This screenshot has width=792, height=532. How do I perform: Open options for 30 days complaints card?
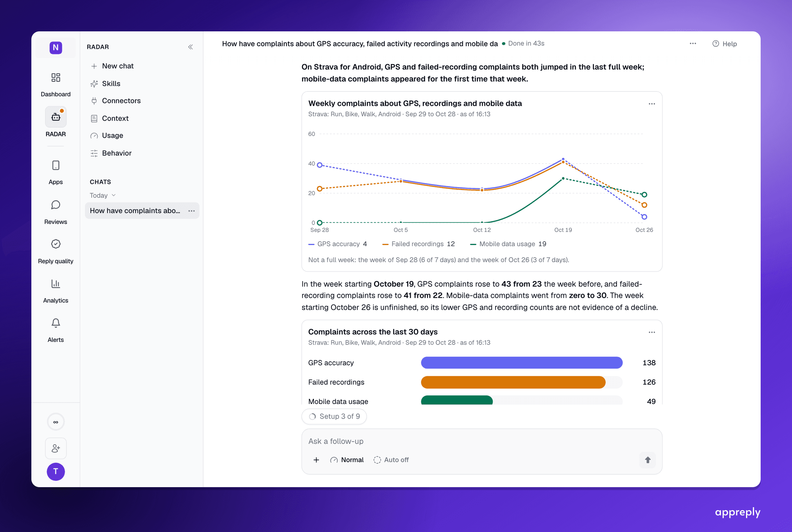[652, 332]
